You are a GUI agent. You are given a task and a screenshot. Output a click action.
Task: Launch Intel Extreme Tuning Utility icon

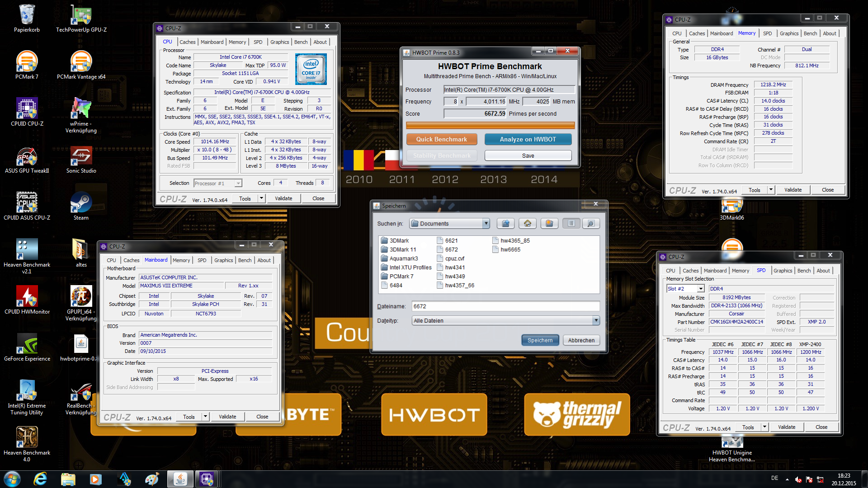coord(27,397)
